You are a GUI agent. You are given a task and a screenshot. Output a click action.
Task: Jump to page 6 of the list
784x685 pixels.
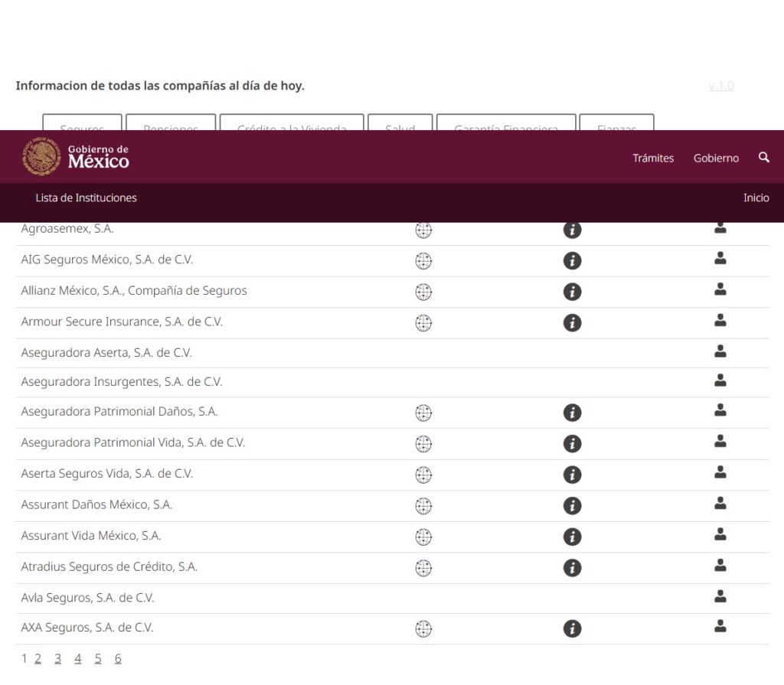point(118,659)
